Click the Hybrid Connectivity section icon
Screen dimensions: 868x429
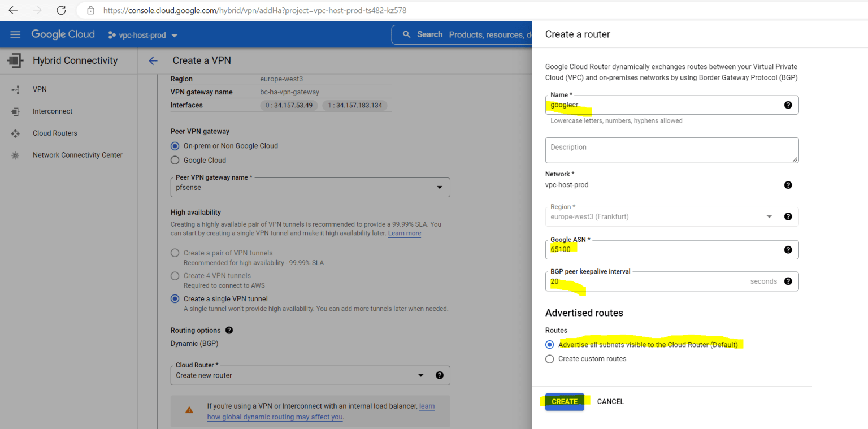coord(15,60)
